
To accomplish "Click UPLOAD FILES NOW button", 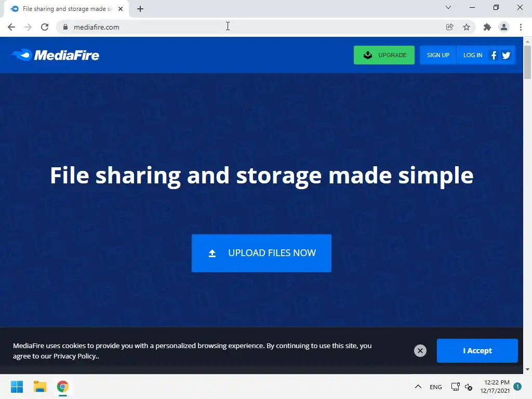I will (262, 253).
